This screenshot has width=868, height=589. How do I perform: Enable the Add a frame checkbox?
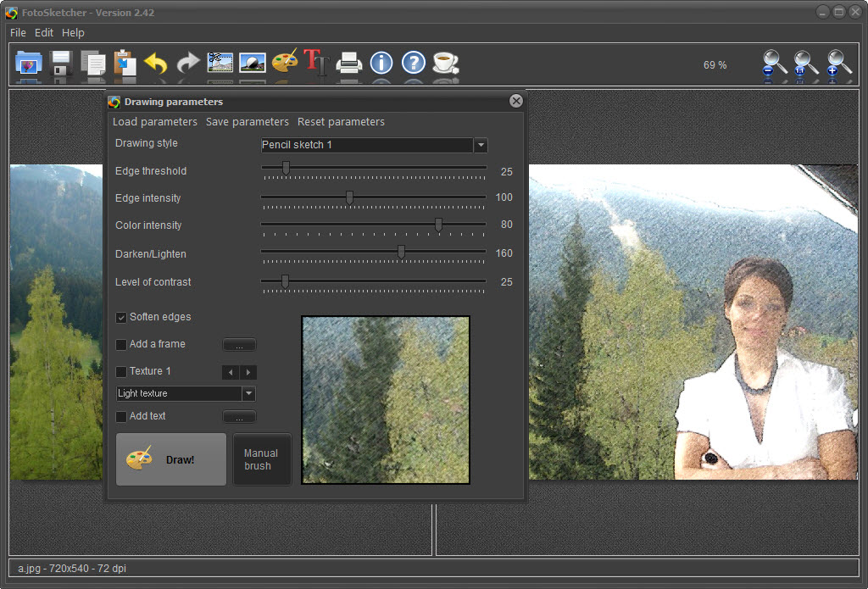[121, 345]
